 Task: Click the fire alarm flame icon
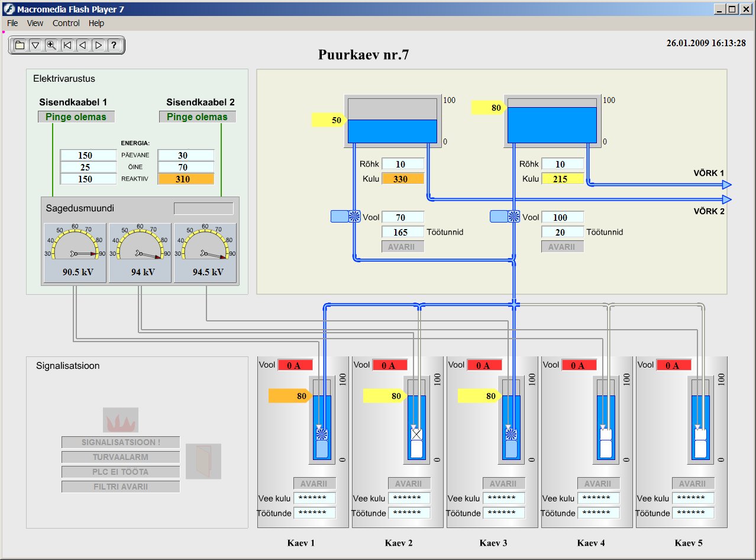point(120,420)
